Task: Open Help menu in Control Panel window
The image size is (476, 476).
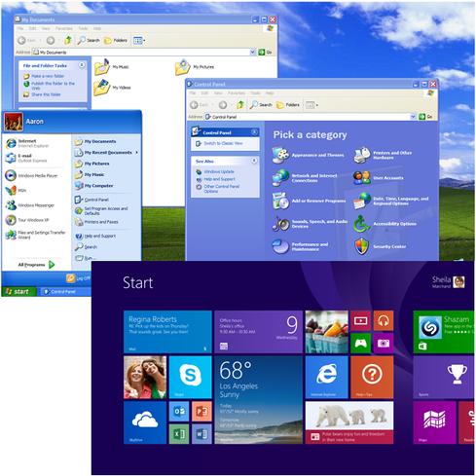Action: tap(270, 93)
